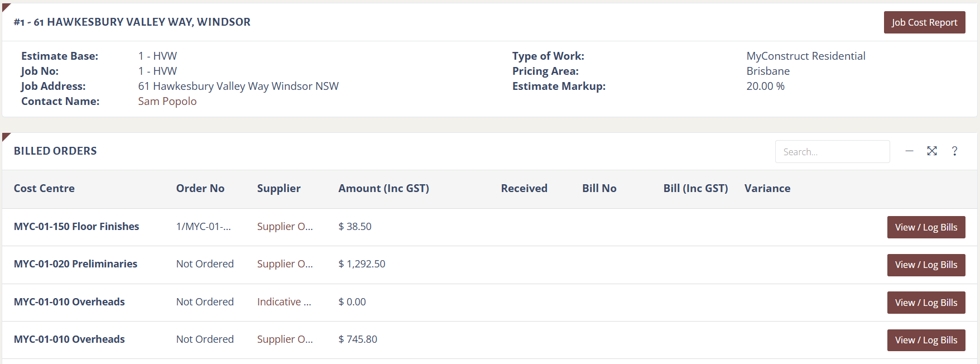This screenshot has width=980, height=364.
Task: Click the Billed Orders corner triangle marker
Action: pyautogui.click(x=6, y=137)
